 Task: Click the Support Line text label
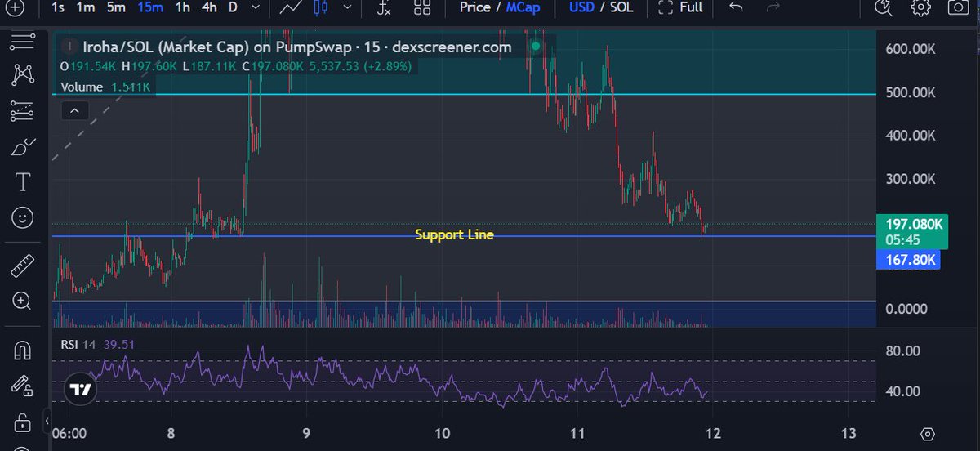click(454, 234)
